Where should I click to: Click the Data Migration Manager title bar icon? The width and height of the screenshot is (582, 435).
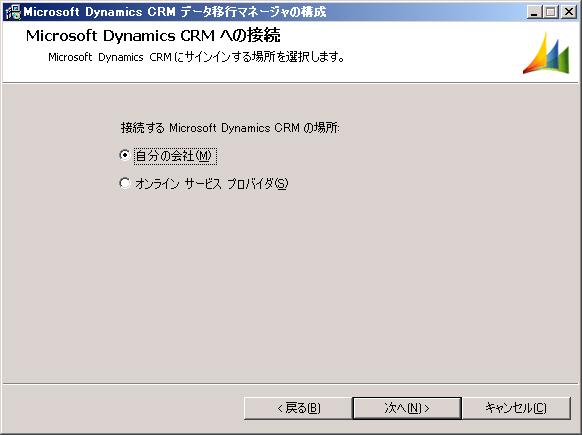tap(13, 12)
